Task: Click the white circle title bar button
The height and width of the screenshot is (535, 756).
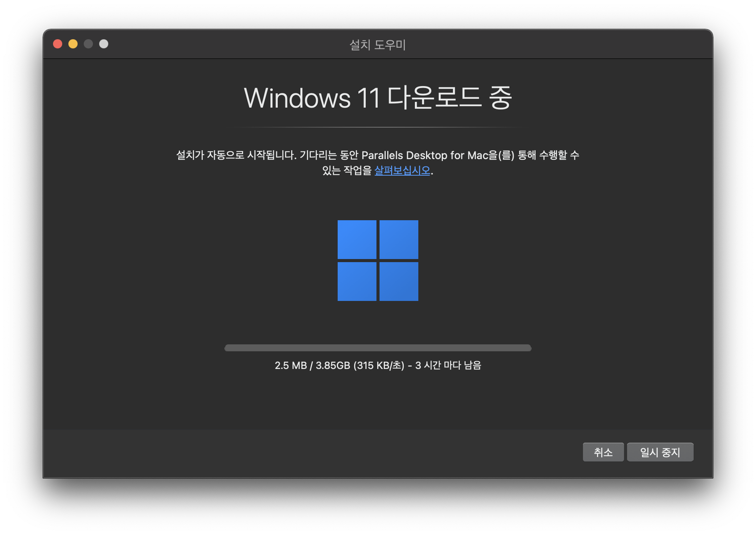Action: coord(104,44)
